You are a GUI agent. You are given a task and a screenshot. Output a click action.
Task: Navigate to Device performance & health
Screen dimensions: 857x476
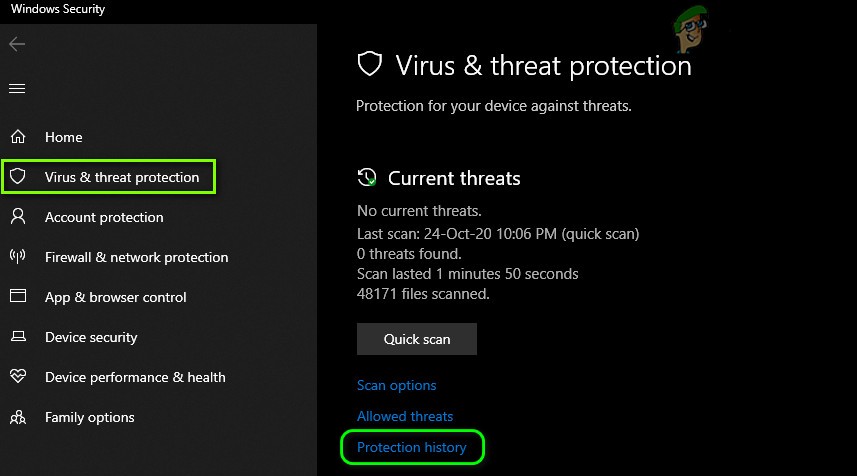(x=135, y=377)
